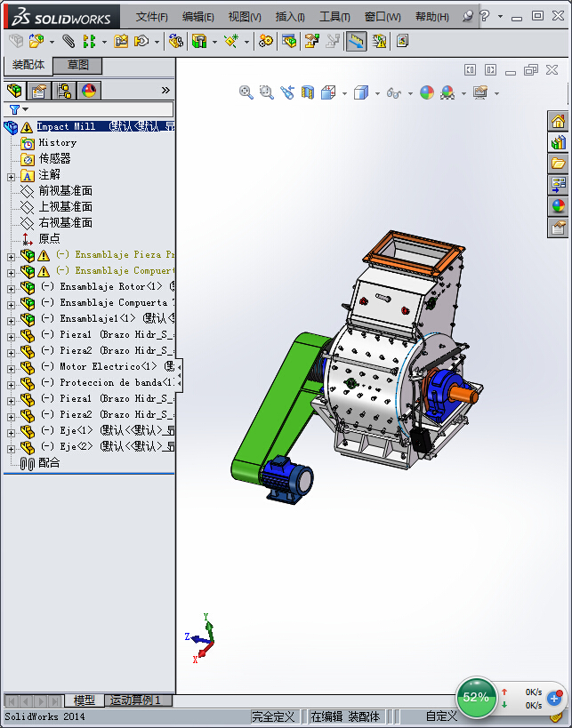Click Zoom to Area icon
This screenshot has height=728, width=572.
pos(266,92)
